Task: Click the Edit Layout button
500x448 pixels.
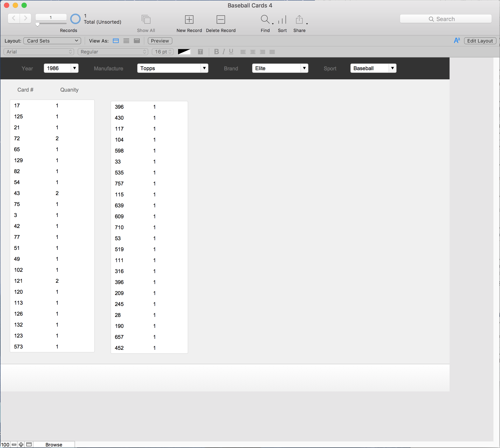Action: (x=480, y=41)
